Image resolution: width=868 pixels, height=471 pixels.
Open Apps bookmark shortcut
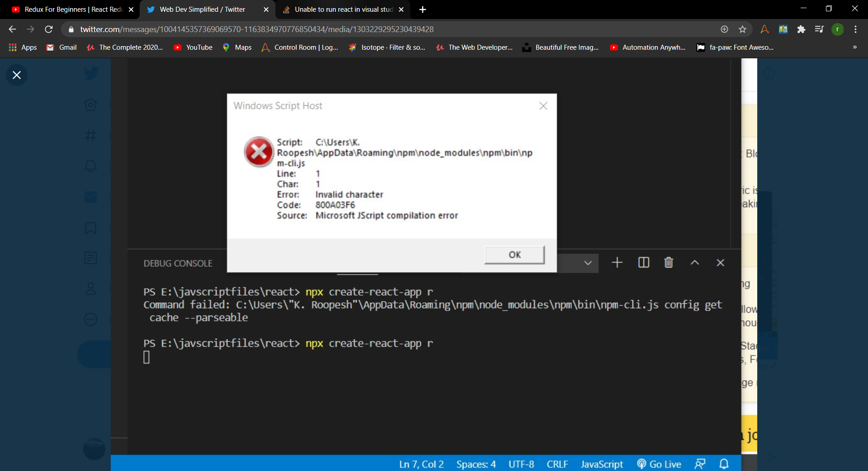23,47
